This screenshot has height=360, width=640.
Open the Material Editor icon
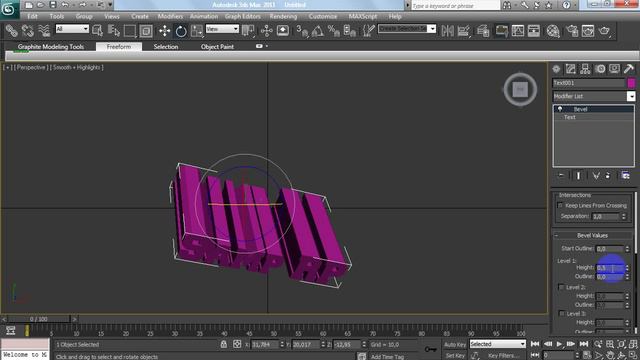pyautogui.click(x=553, y=31)
